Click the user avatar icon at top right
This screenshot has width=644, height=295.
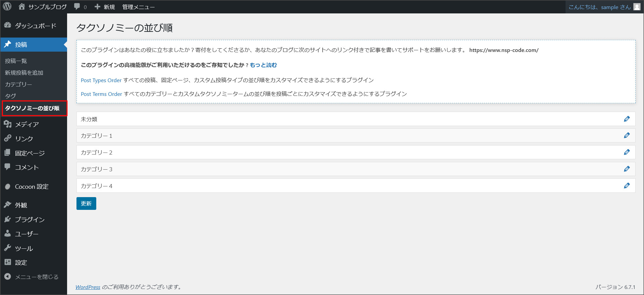pos(637,7)
